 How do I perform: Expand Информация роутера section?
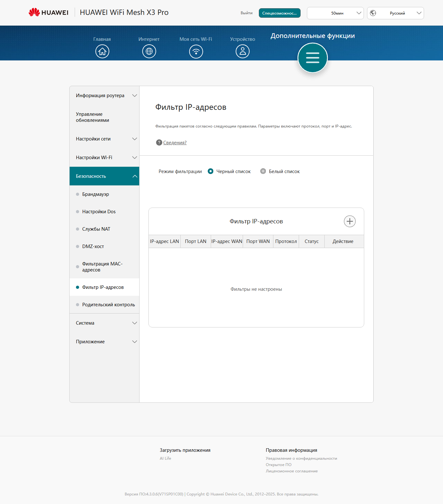pyautogui.click(x=104, y=96)
